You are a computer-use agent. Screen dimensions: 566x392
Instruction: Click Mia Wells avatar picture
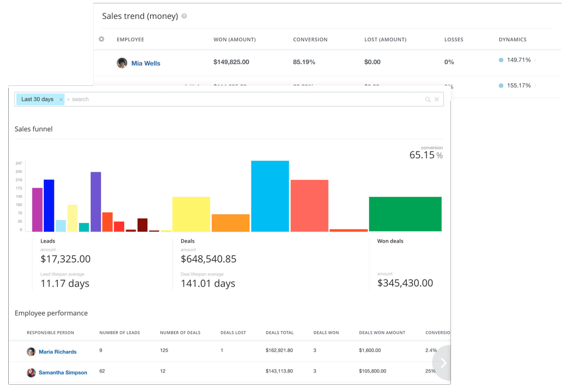click(122, 63)
